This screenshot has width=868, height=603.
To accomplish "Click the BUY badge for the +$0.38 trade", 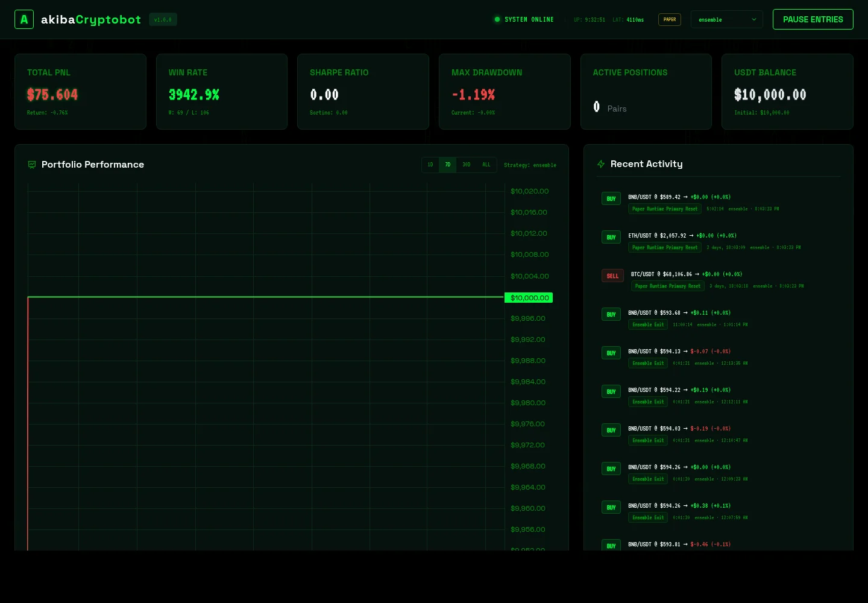I will (611, 507).
